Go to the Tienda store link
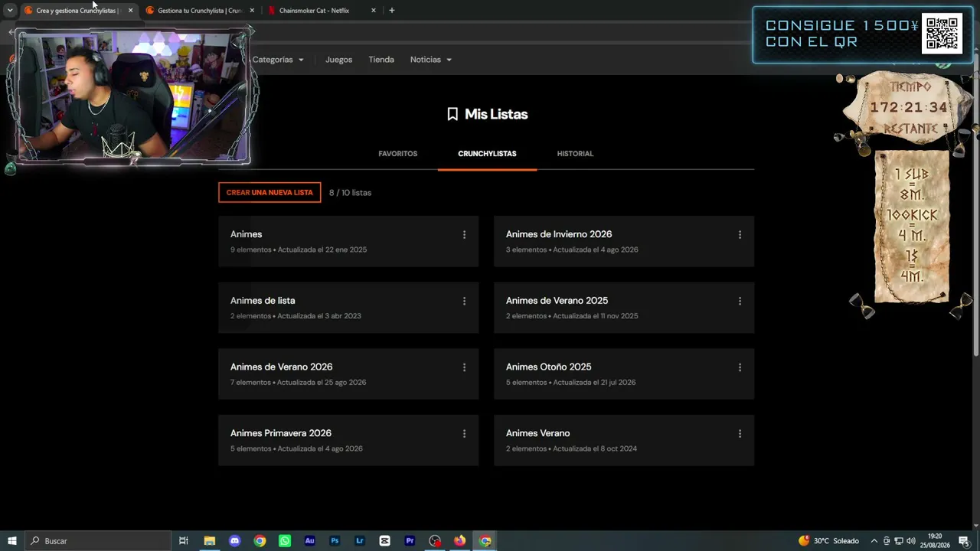 pyautogui.click(x=381, y=60)
